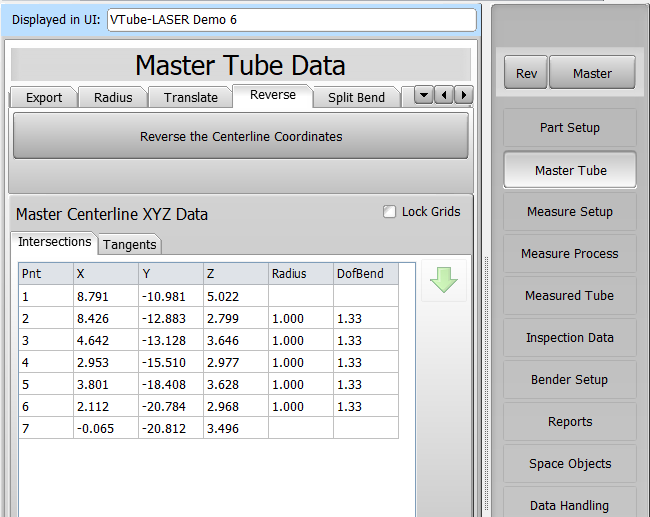
Task: Click the Displayed in UI text field
Action: coord(292,20)
